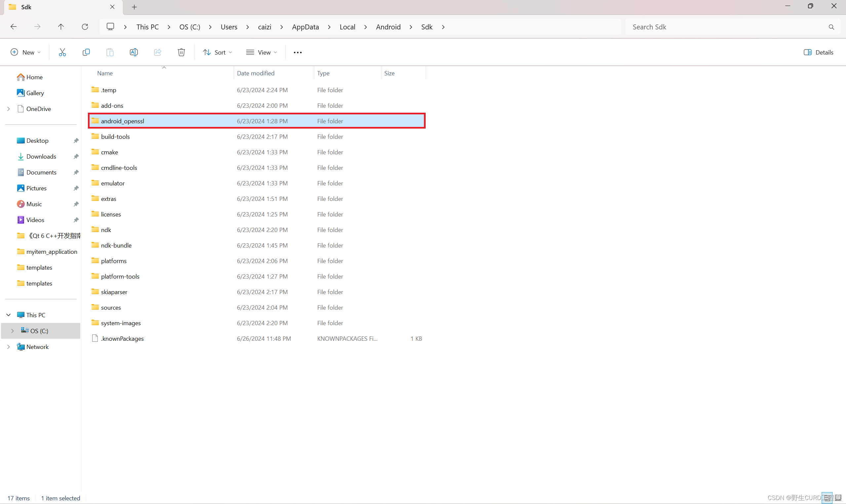Click the Copy icon in toolbar
Viewport: 846px width, 504px height.
coord(86,52)
